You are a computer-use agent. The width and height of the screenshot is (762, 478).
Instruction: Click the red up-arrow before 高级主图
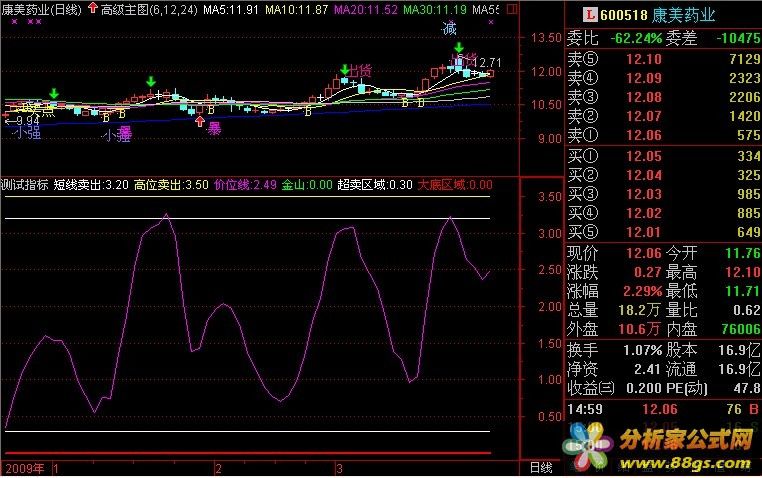click(93, 8)
